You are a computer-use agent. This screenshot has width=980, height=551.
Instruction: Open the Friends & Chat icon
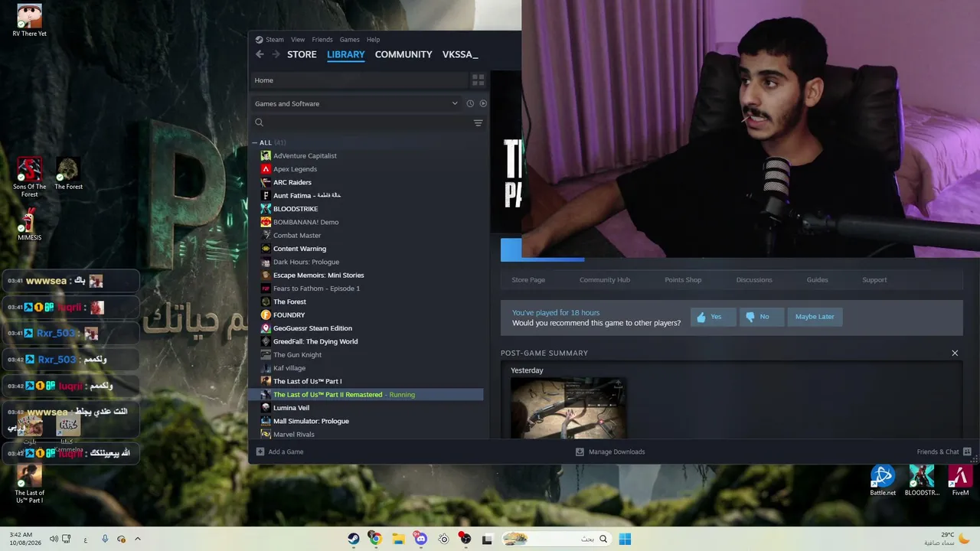(x=967, y=452)
